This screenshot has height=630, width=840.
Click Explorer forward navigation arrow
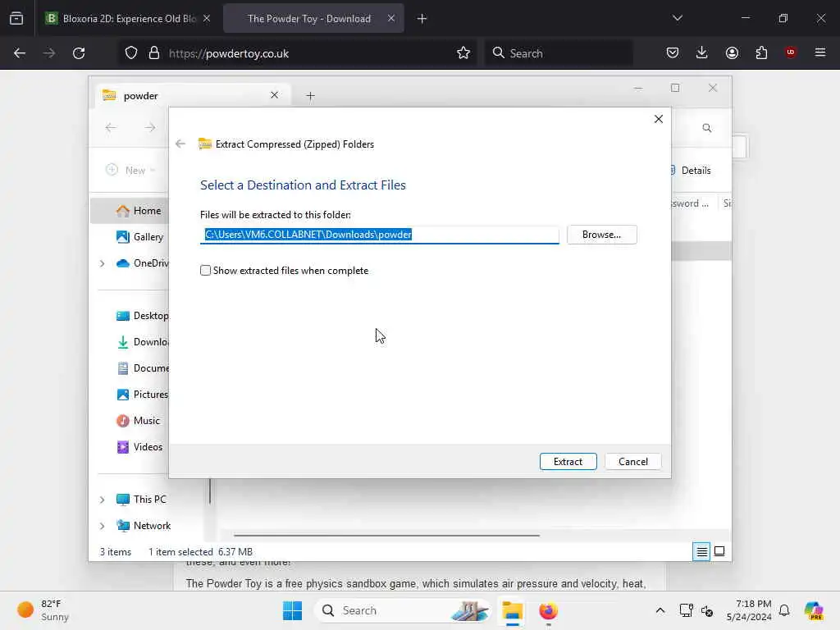click(150, 127)
